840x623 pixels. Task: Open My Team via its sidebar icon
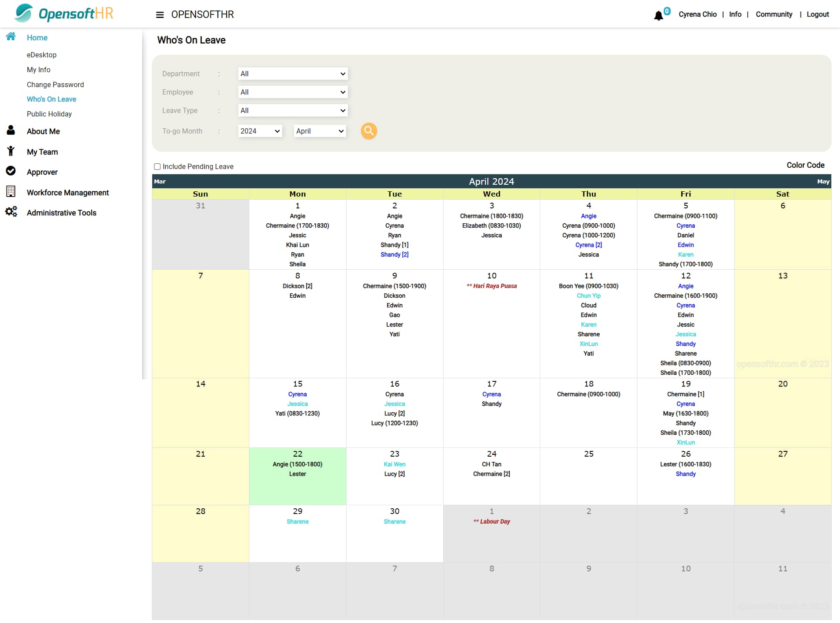click(10, 151)
